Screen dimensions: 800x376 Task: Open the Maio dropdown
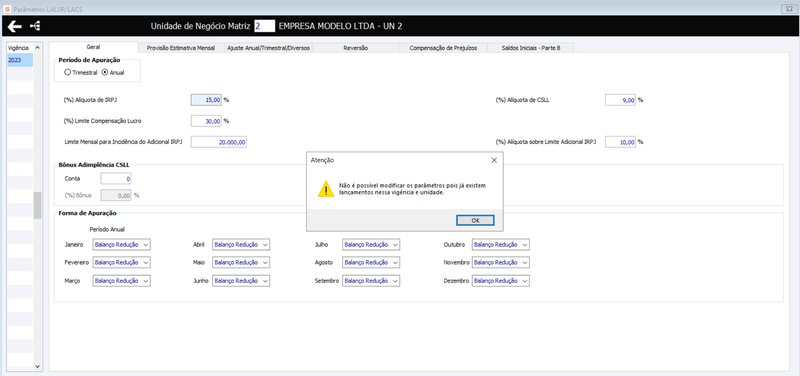(241, 263)
